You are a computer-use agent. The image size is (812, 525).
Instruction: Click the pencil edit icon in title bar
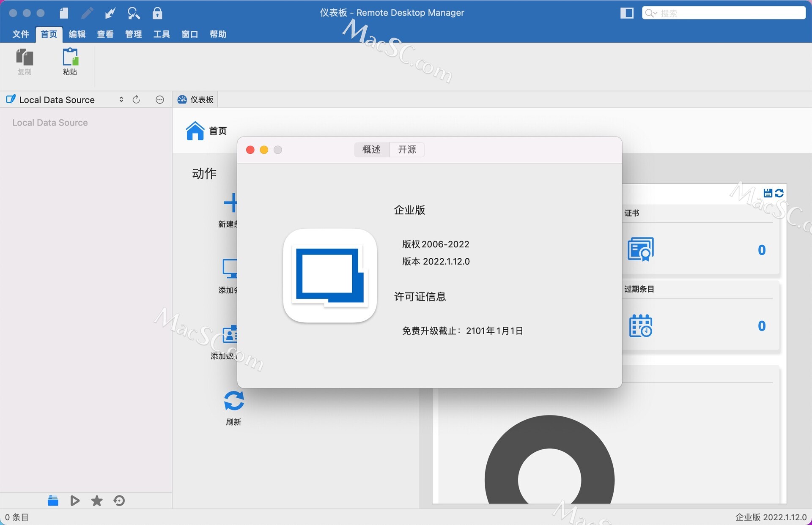click(87, 13)
